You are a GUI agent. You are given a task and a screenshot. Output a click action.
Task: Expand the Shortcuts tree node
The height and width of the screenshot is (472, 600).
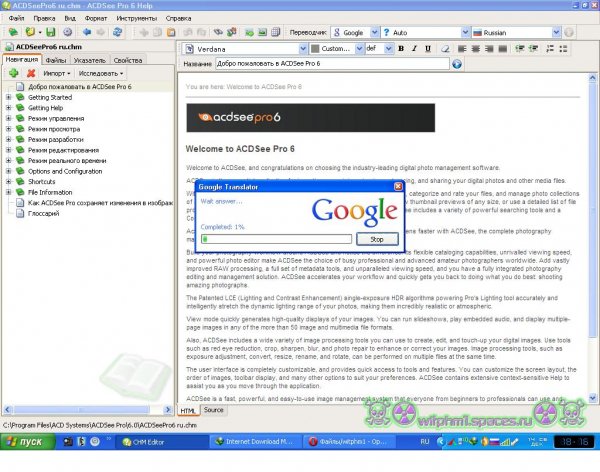[8, 181]
